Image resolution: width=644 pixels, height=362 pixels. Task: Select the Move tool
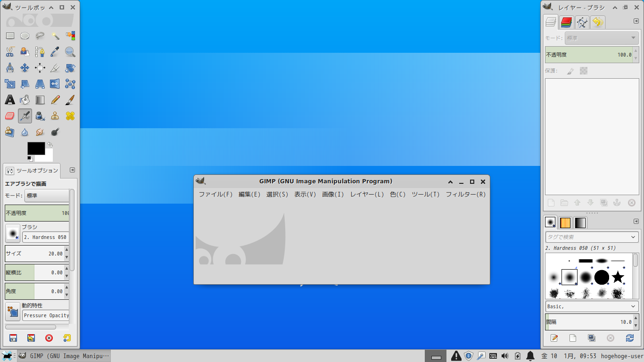tap(25, 68)
